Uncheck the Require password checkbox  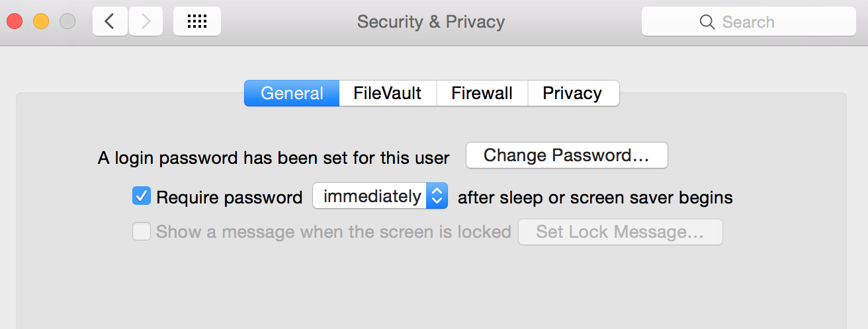pos(142,196)
